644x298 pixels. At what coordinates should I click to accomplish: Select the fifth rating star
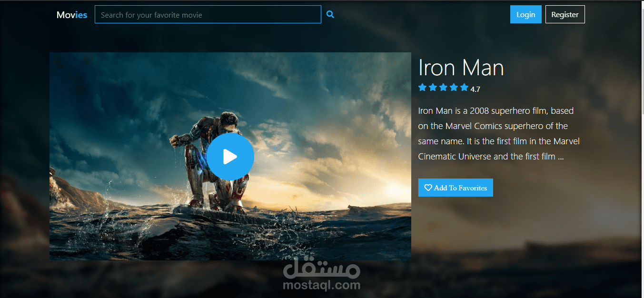pyautogui.click(x=464, y=87)
